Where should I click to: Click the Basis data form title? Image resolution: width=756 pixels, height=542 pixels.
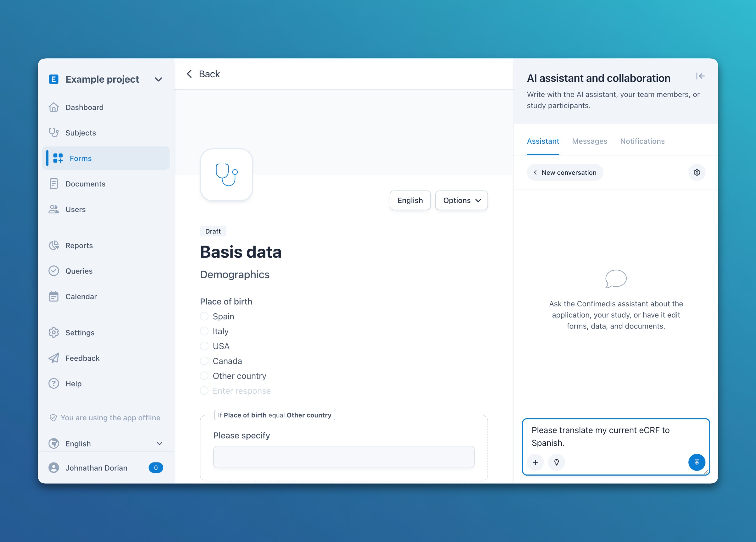pos(241,252)
